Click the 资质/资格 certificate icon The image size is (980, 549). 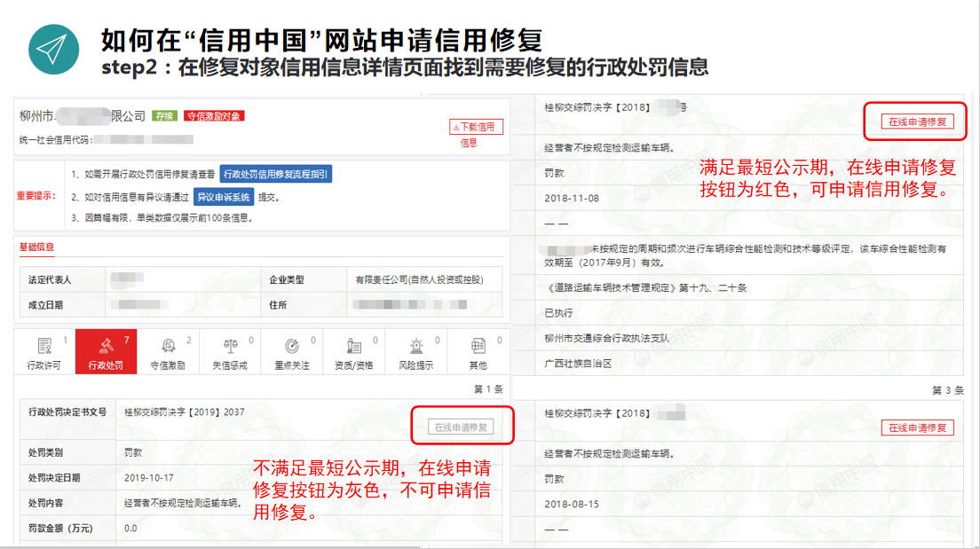coord(354,345)
